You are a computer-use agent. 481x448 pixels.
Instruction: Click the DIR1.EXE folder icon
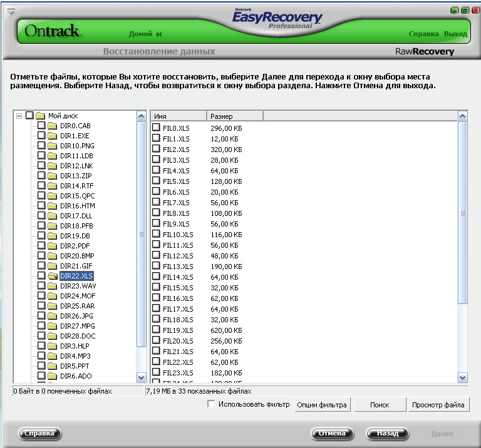tap(53, 136)
